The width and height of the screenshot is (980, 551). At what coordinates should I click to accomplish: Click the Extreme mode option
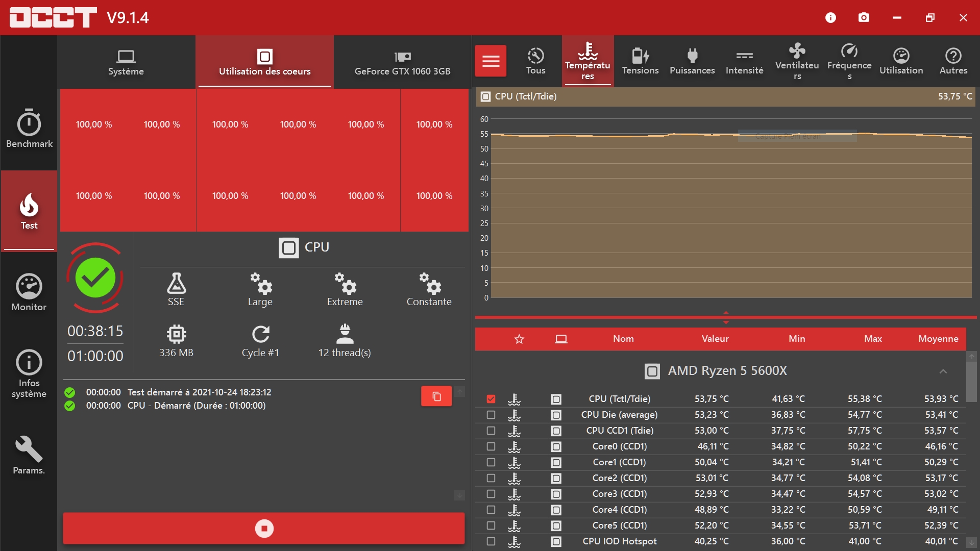click(345, 289)
